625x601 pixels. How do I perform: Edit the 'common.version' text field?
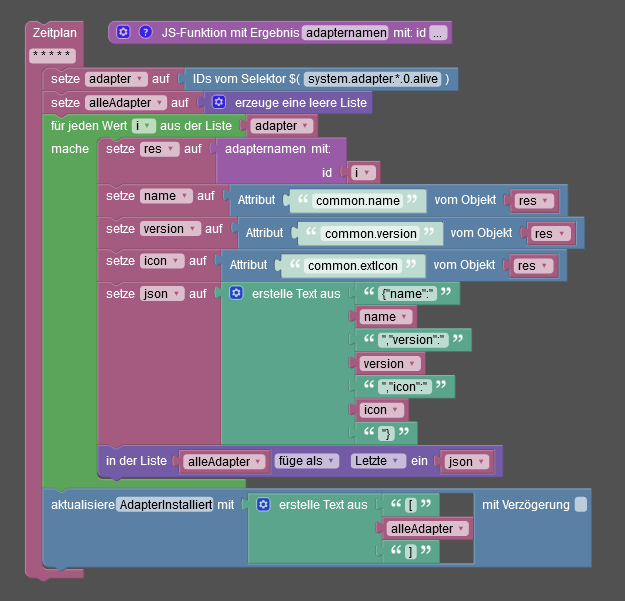pyautogui.click(x=370, y=234)
